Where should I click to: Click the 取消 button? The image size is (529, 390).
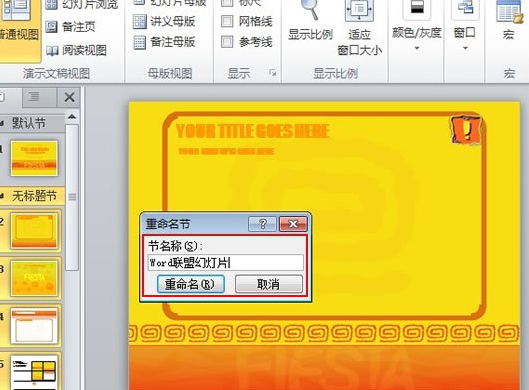coord(269,284)
